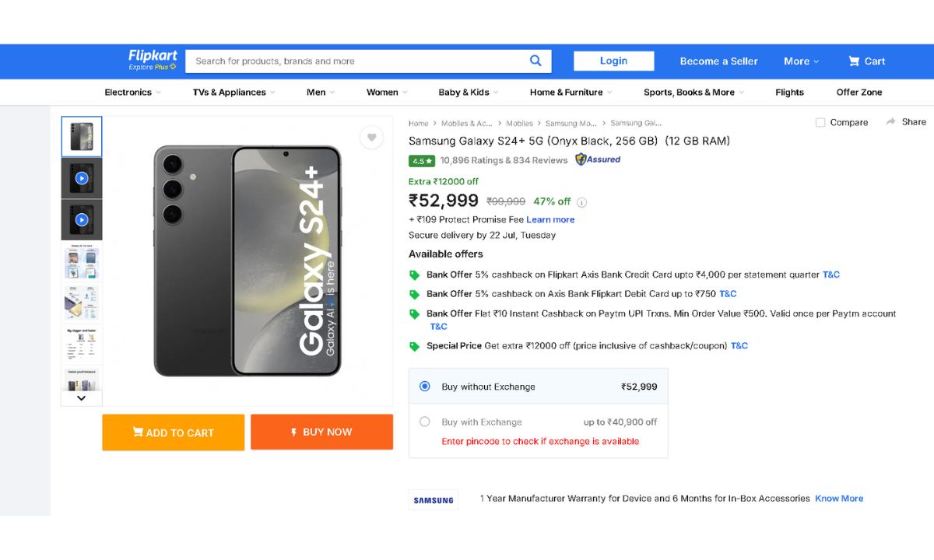Screen dimensions: 934x560
Task: Add product to wishlist heart icon
Action: tap(371, 138)
